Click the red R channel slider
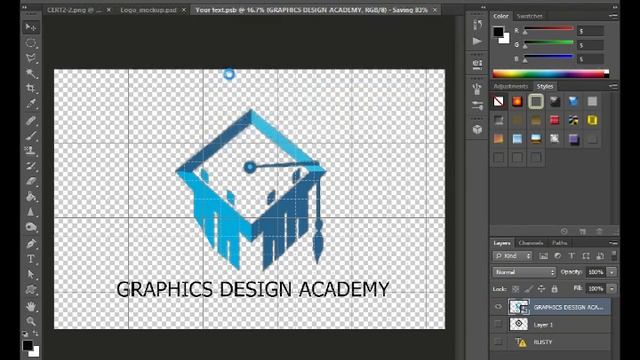Image resolution: width=640 pixels, height=360 pixels. tap(549, 29)
